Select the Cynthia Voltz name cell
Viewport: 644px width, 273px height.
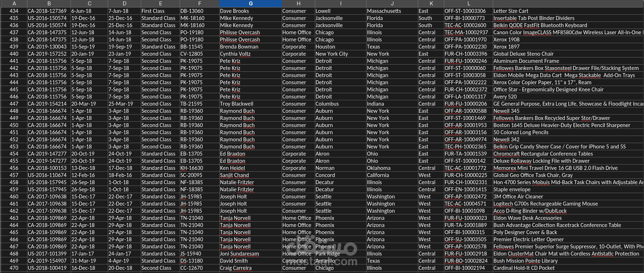pos(250,54)
